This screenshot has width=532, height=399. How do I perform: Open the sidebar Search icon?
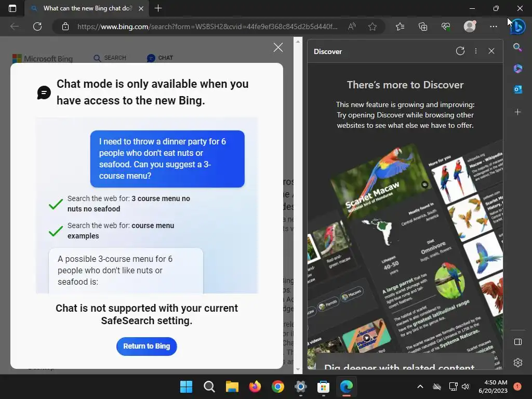517,47
